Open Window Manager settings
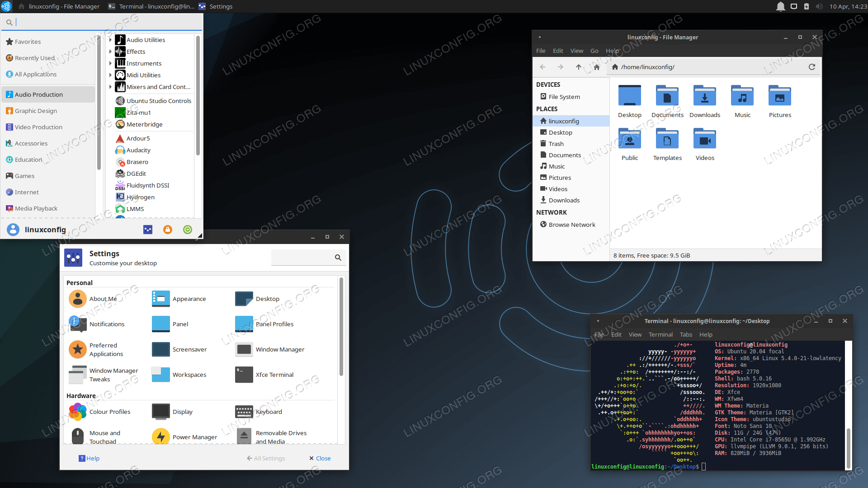This screenshot has width=868, height=488. coord(270,349)
